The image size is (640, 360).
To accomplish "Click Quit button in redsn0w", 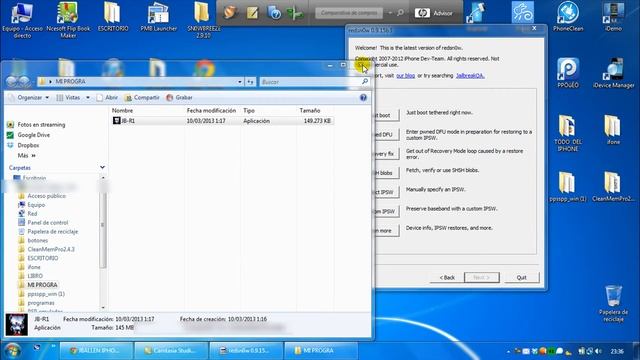I will (522, 277).
